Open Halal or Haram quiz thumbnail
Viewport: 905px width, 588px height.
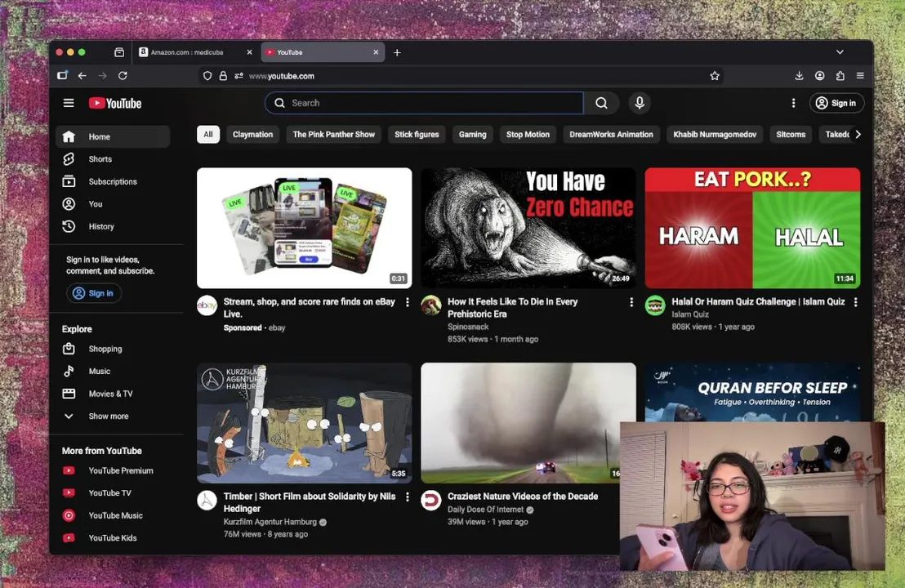point(752,228)
